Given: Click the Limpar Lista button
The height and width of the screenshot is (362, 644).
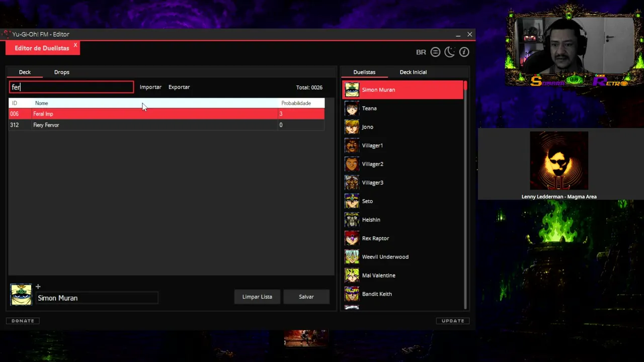Looking at the screenshot, I should tap(257, 297).
